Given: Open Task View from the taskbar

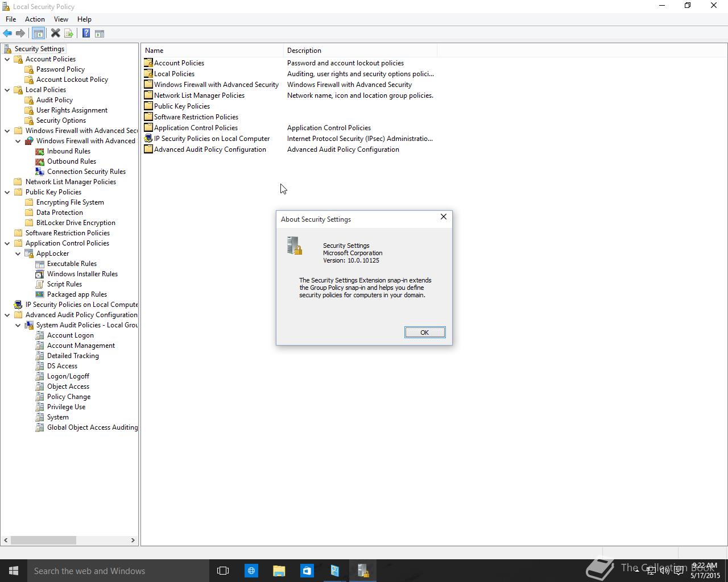Looking at the screenshot, I should point(223,571).
